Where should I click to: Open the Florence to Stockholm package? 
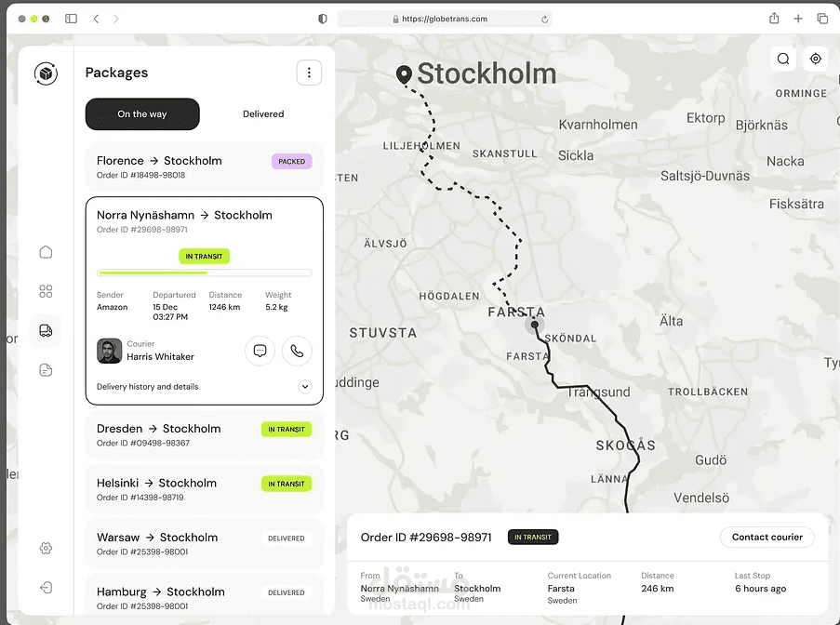205,165
